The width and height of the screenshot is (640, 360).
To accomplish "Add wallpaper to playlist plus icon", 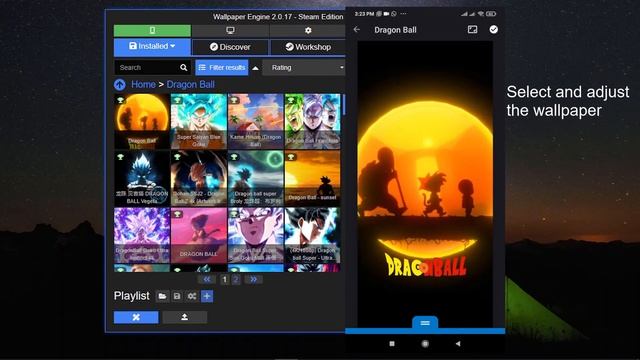I will (207, 296).
